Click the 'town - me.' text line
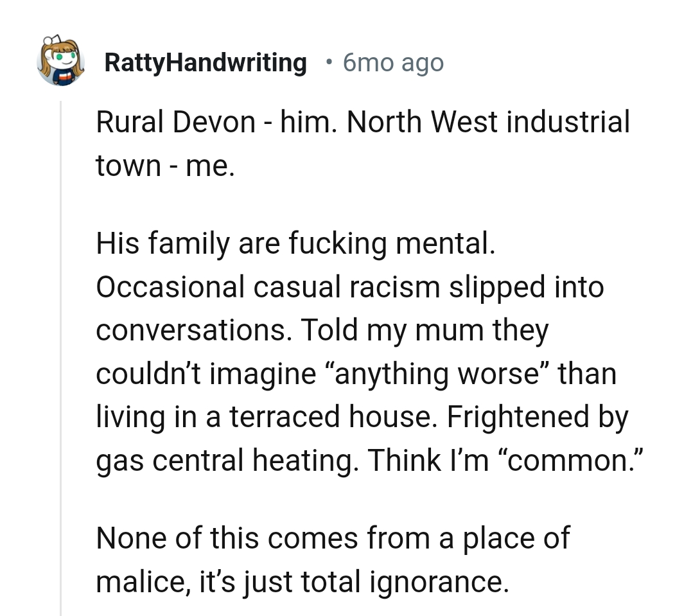This screenshot has height=616, width=693. [x=165, y=165]
